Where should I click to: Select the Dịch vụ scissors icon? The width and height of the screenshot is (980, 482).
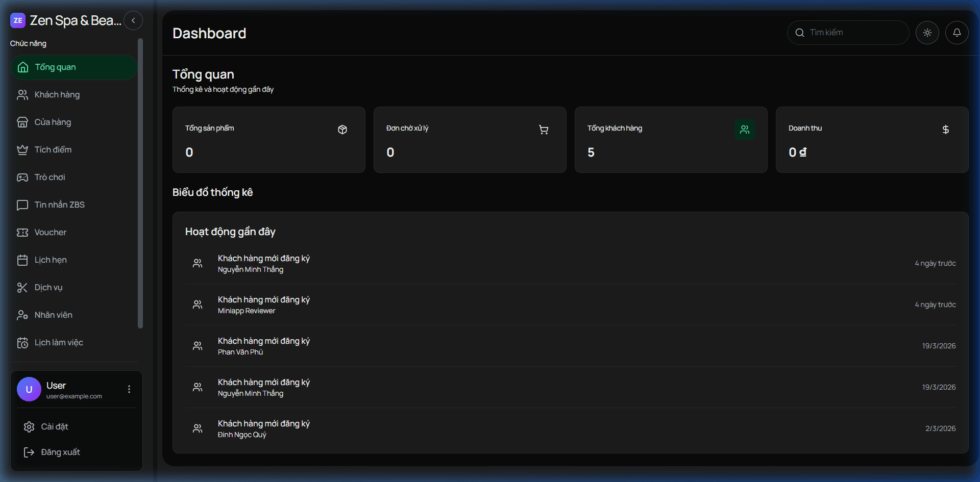point(22,287)
